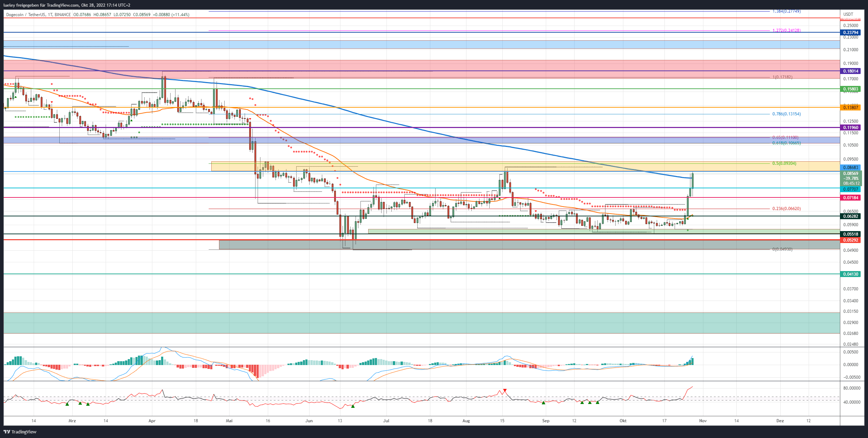
Task: Click the 0.04500 price axis tick
Action: click(851, 262)
